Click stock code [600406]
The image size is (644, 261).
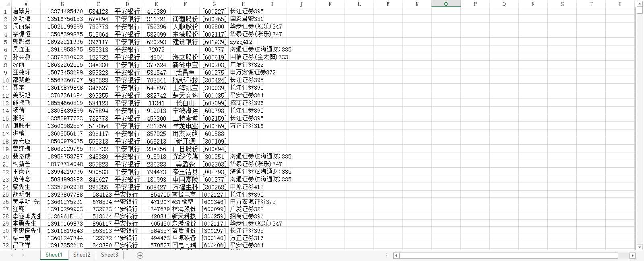[x=214, y=245]
